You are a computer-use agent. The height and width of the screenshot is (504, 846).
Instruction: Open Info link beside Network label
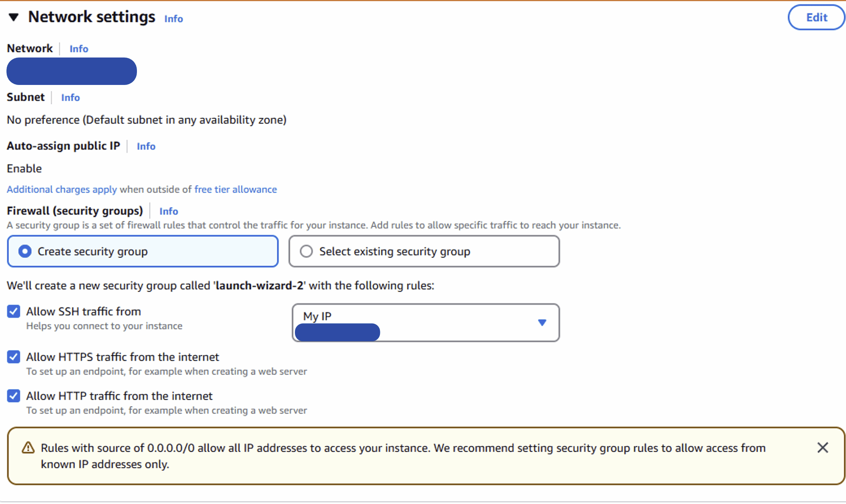point(79,49)
